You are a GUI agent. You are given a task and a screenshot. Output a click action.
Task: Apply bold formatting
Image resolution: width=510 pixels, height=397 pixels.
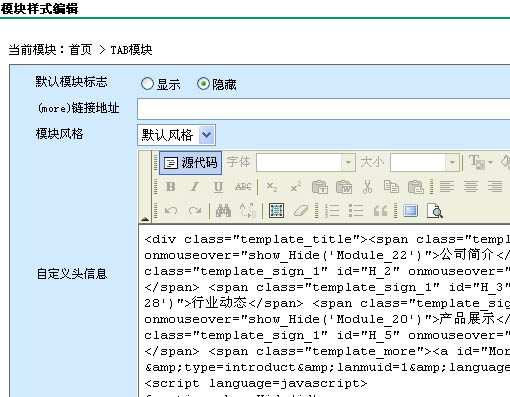(x=171, y=187)
